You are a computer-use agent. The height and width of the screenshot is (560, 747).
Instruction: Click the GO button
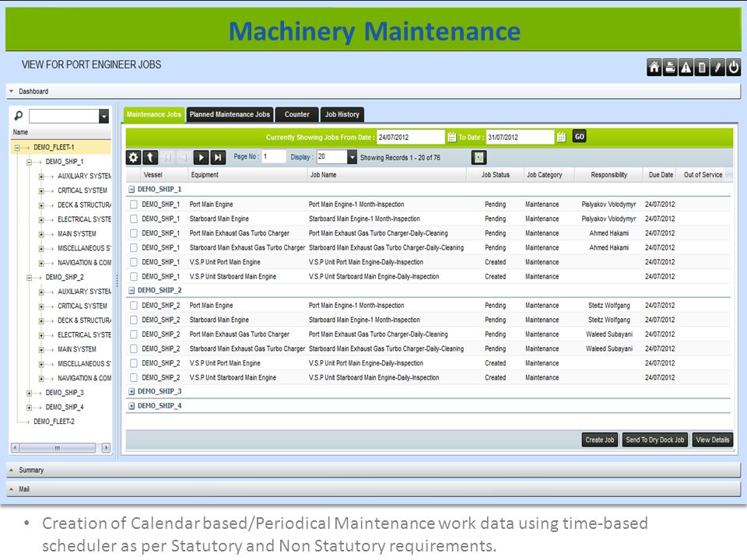[x=579, y=137]
